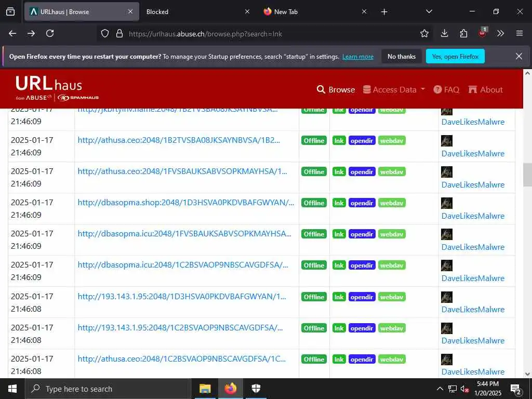Open a new tab with plus button
The image size is (532, 399).
coord(384,12)
